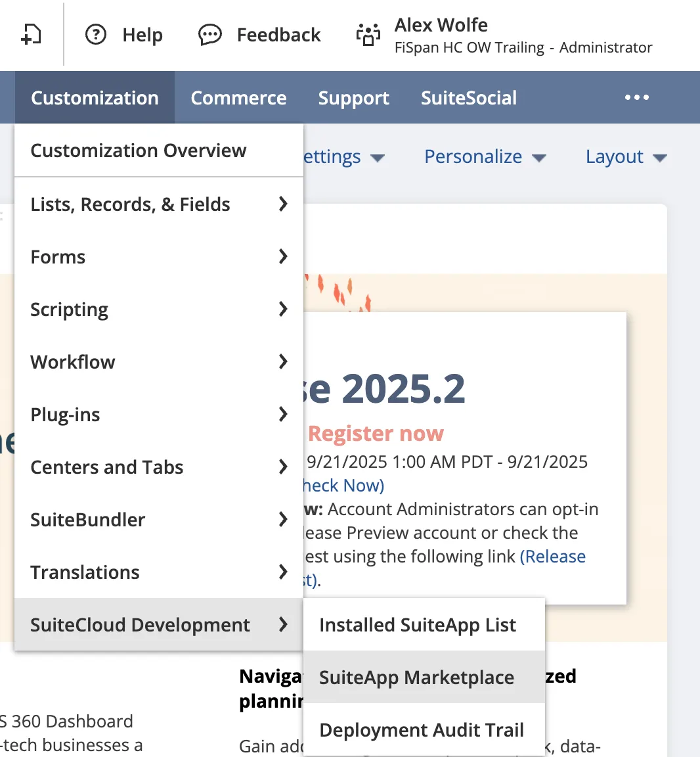Open the Layout dropdown
Screen dimensions: 700x757
pos(626,157)
